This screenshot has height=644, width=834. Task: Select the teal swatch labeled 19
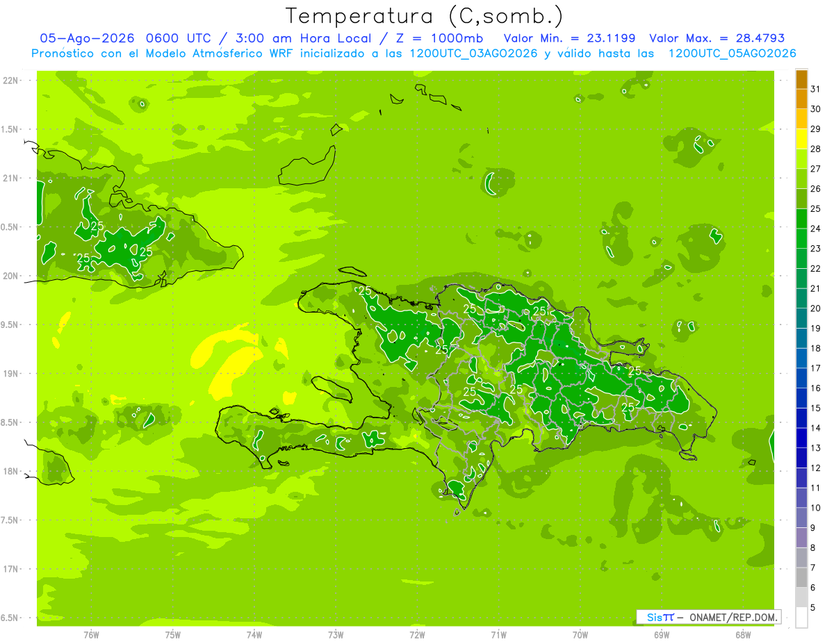pos(801,319)
